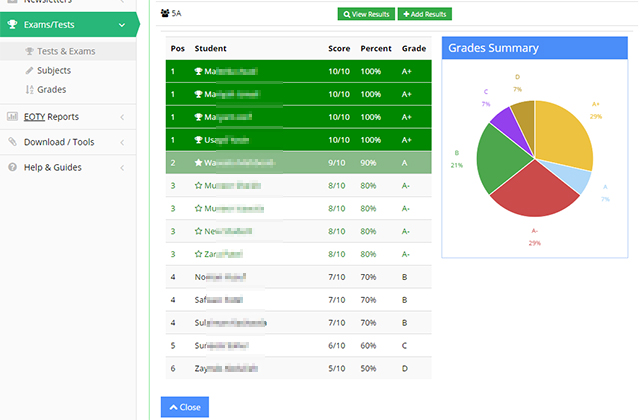Open Tests & Exams submenu item
Viewport: 640px width, 420px height.
pyautogui.click(x=68, y=51)
